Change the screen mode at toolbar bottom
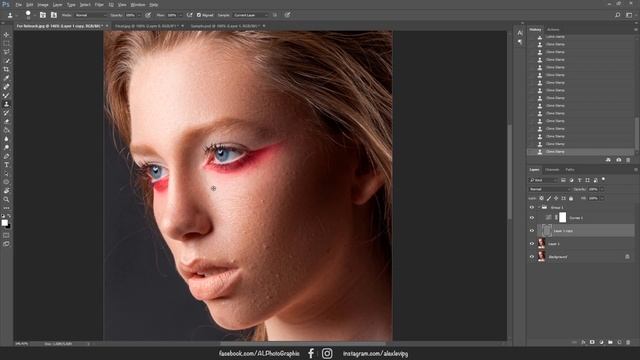Viewport: 640px width, 360px height. (6, 244)
